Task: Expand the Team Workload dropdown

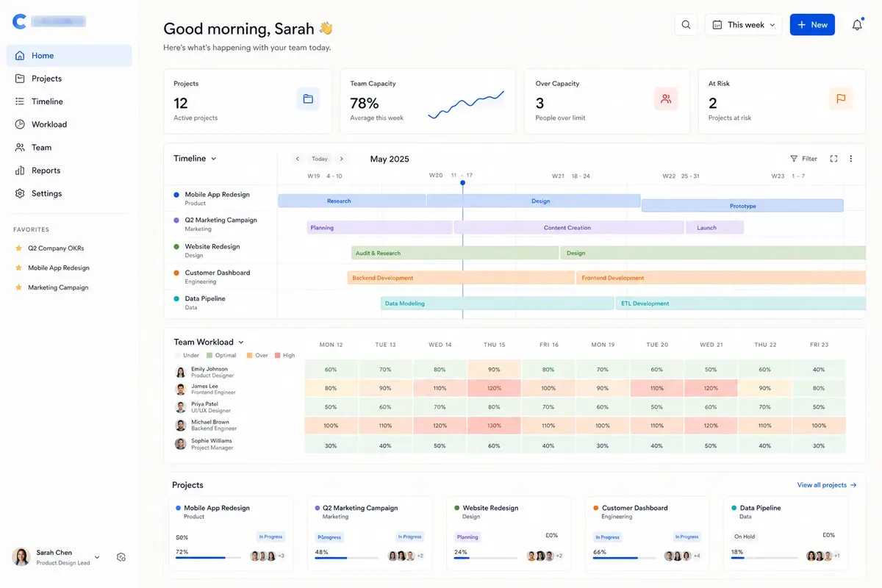Action: (208, 342)
